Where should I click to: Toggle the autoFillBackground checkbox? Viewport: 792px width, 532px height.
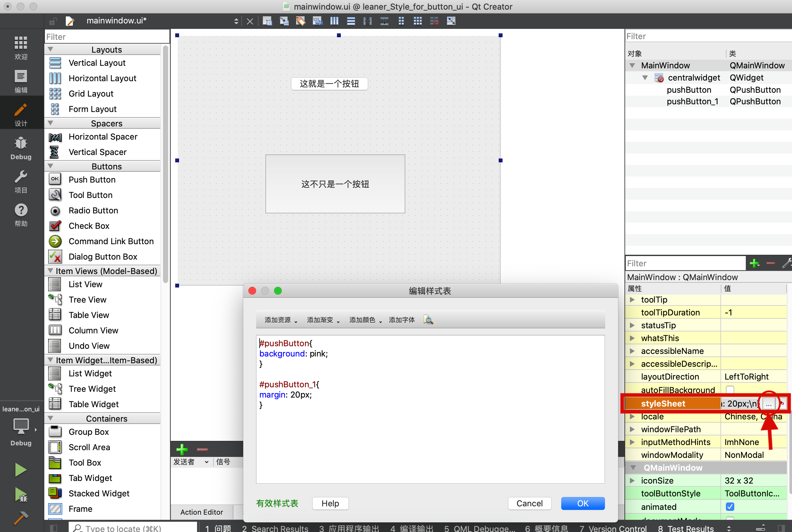tap(730, 390)
